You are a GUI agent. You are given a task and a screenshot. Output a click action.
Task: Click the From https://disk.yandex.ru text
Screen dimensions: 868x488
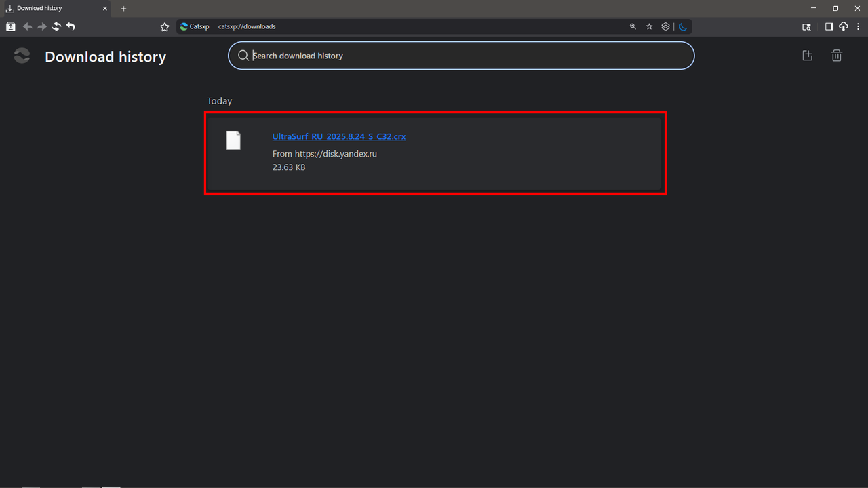pos(325,154)
